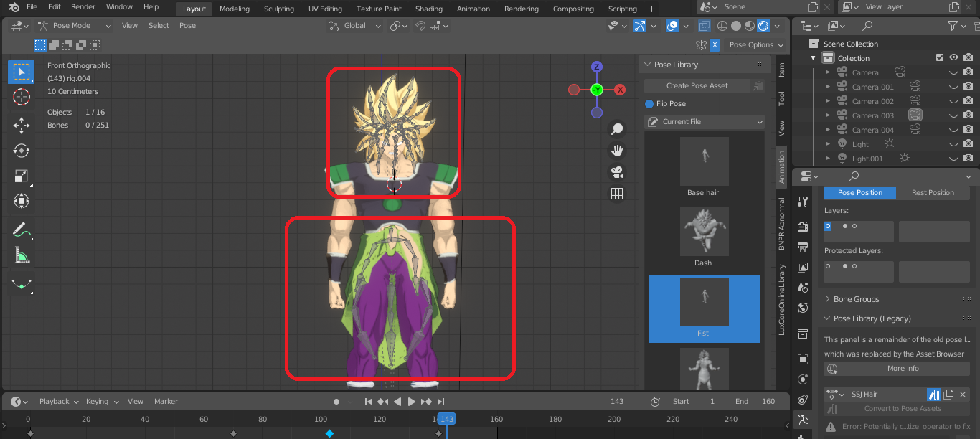Switch to the Sculpting workspace tab
The width and height of the screenshot is (980, 439).
click(x=279, y=9)
